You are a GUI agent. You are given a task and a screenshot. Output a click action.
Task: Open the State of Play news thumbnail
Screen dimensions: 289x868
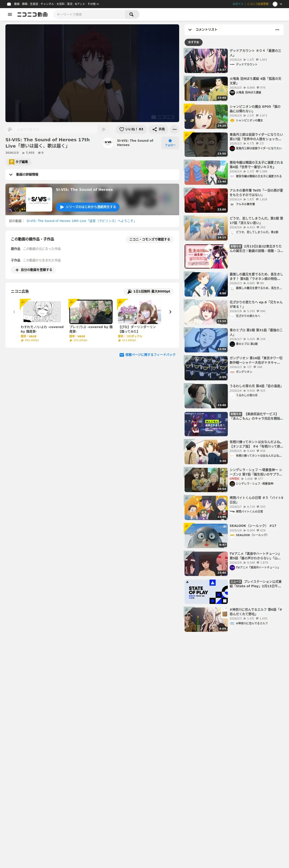point(206,592)
